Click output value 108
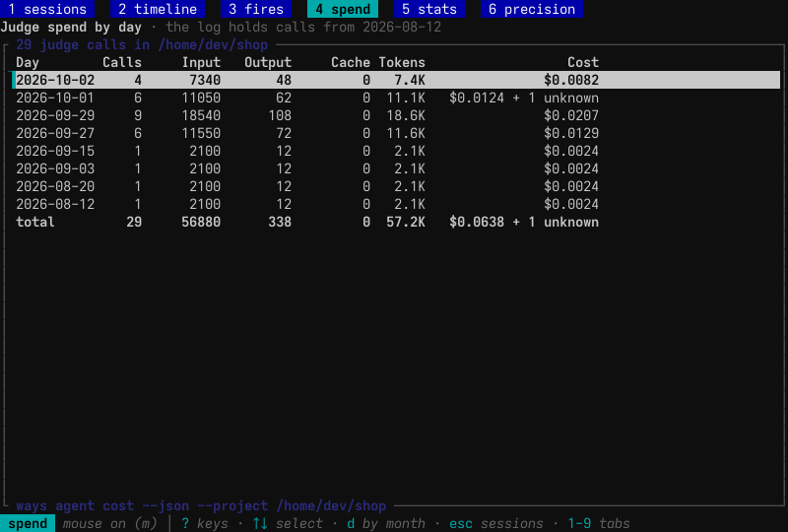Image resolution: width=788 pixels, height=532 pixels. coord(280,115)
